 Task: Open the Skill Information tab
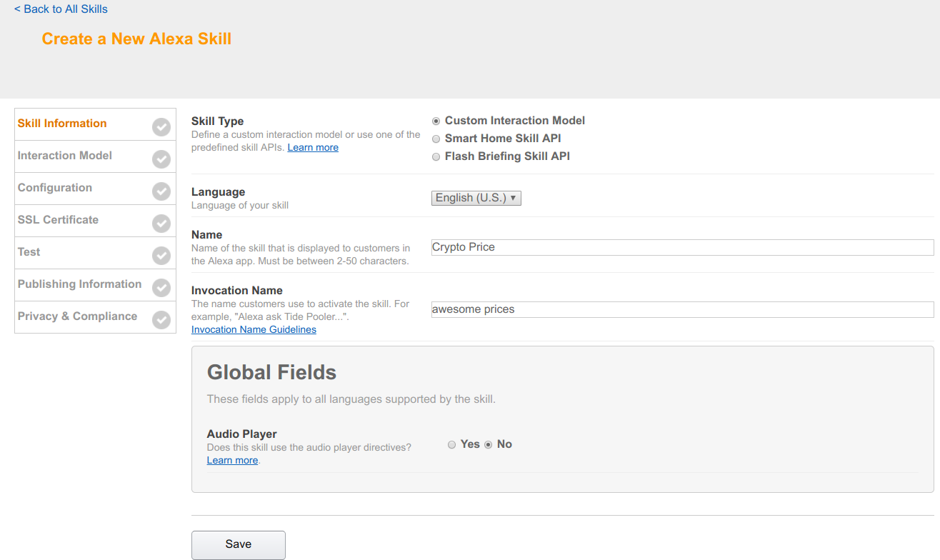(x=95, y=124)
